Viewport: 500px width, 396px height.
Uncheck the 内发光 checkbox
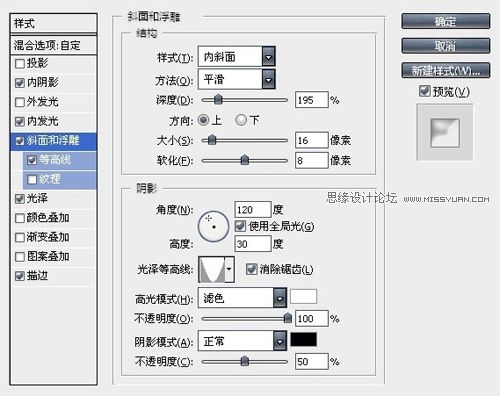coord(20,121)
